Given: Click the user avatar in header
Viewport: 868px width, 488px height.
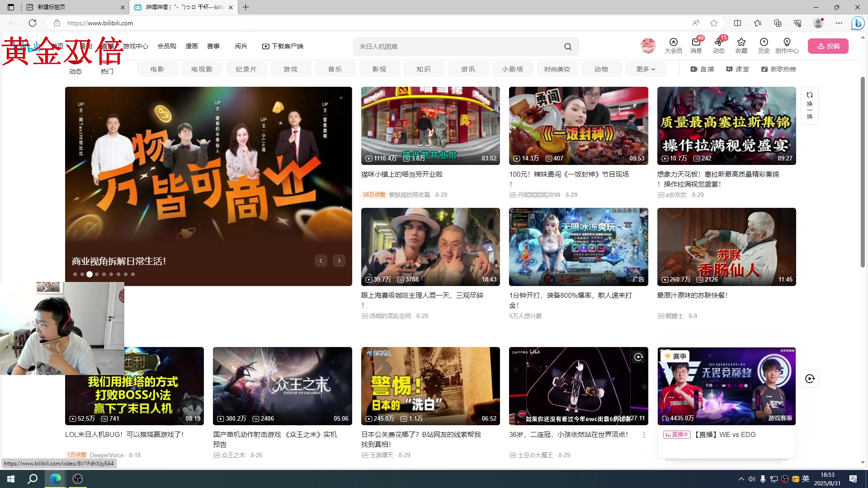Looking at the screenshot, I should [x=648, y=46].
